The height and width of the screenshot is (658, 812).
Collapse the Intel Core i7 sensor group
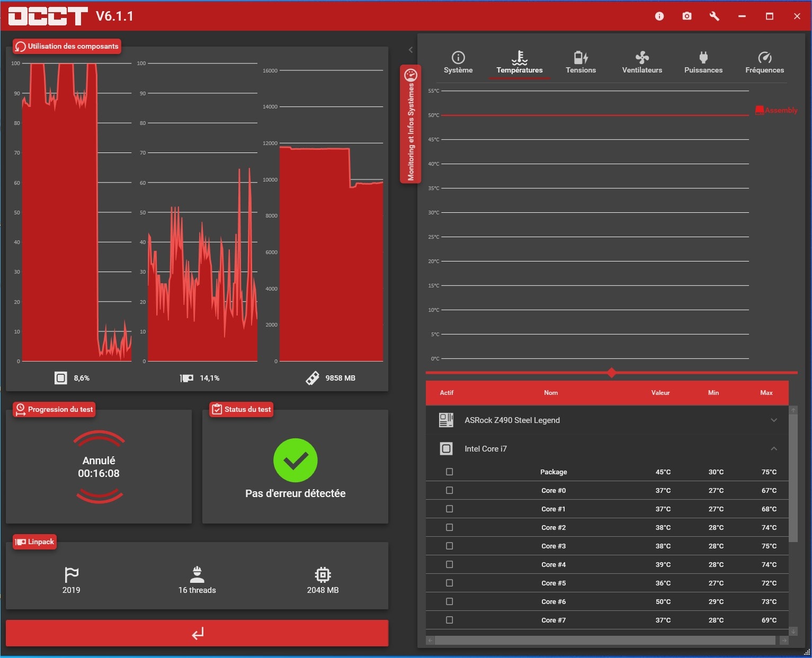pyautogui.click(x=773, y=449)
